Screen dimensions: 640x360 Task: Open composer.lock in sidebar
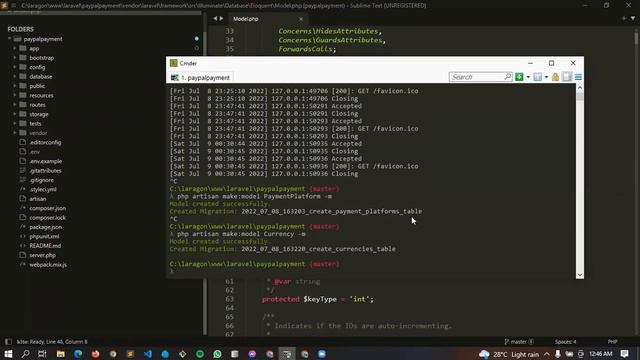(47, 218)
